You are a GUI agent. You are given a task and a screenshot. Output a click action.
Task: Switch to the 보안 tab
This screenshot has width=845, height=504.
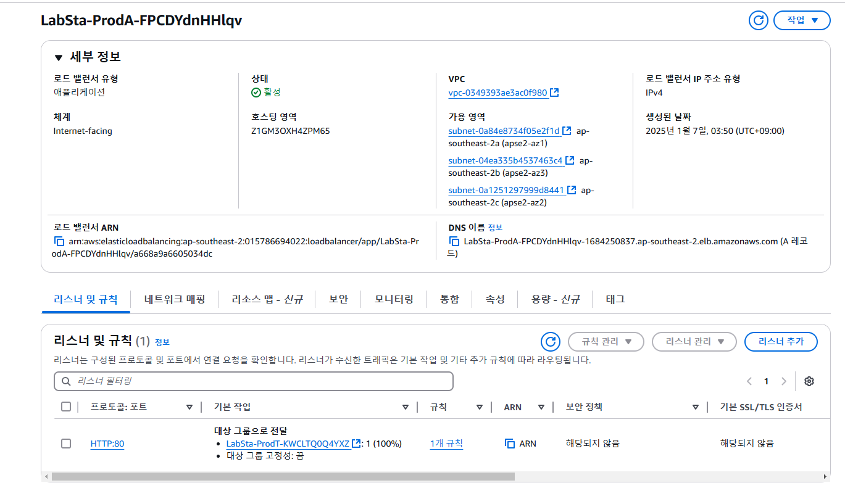[x=338, y=299]
